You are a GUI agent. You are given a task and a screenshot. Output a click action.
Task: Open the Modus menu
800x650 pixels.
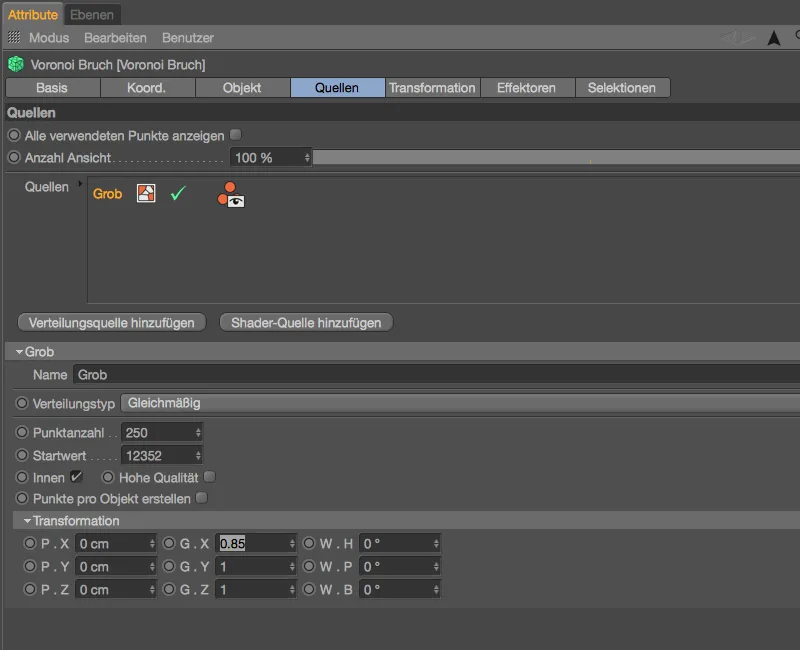coord(49,38)
